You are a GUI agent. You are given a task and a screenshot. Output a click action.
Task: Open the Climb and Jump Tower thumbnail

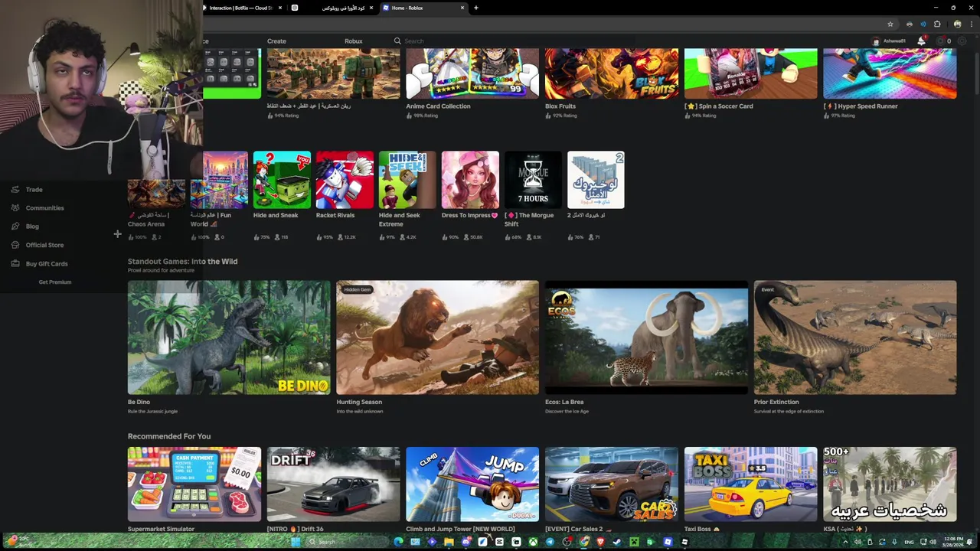472,484
